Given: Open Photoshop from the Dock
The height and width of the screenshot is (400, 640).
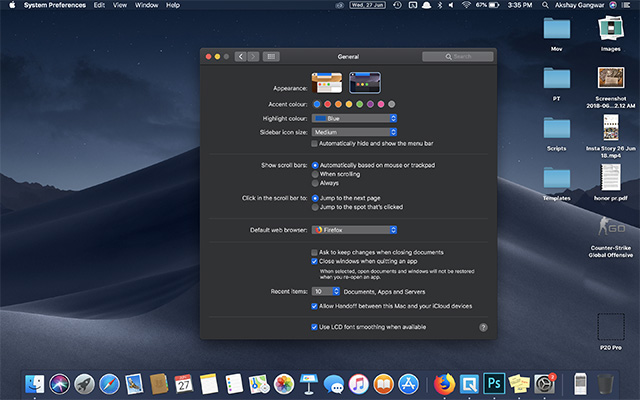Looking at the screenshot, I should tap(494, 384).
